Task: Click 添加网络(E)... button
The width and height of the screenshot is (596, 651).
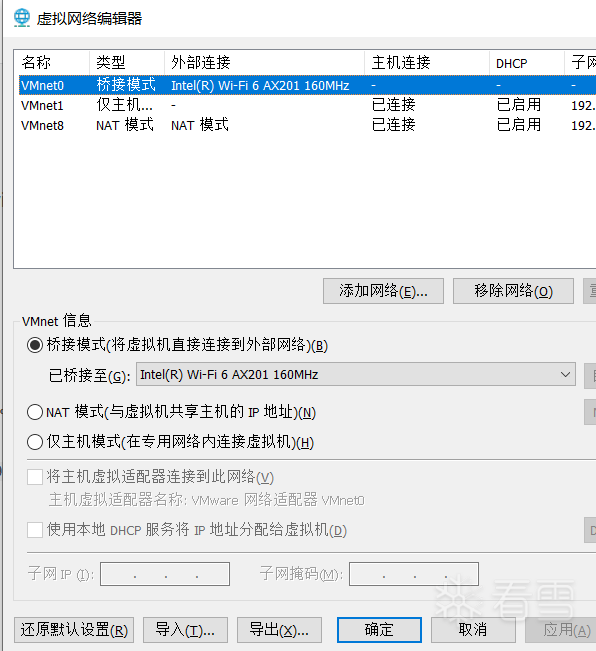Action: pos(383,291)
